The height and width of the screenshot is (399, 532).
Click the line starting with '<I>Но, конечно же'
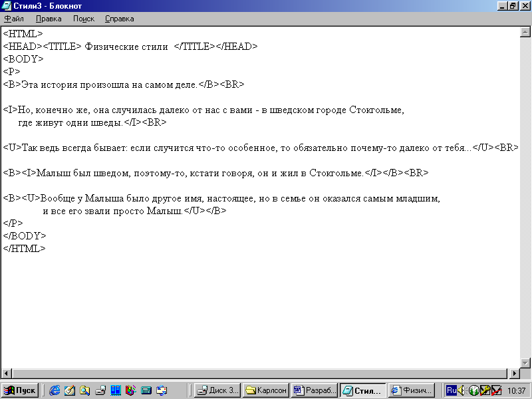click(203, 110)
